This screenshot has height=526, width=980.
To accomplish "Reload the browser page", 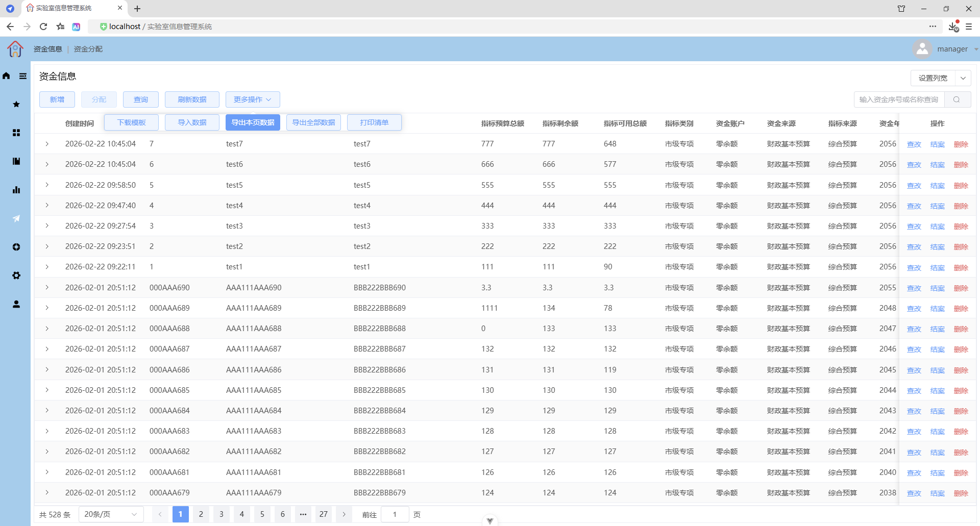I will pyautogui.click(x=43, y=27).
